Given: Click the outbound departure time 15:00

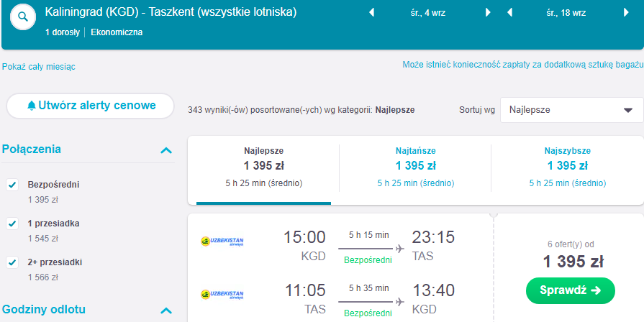Looking at the screenshot, I should 305,237.
